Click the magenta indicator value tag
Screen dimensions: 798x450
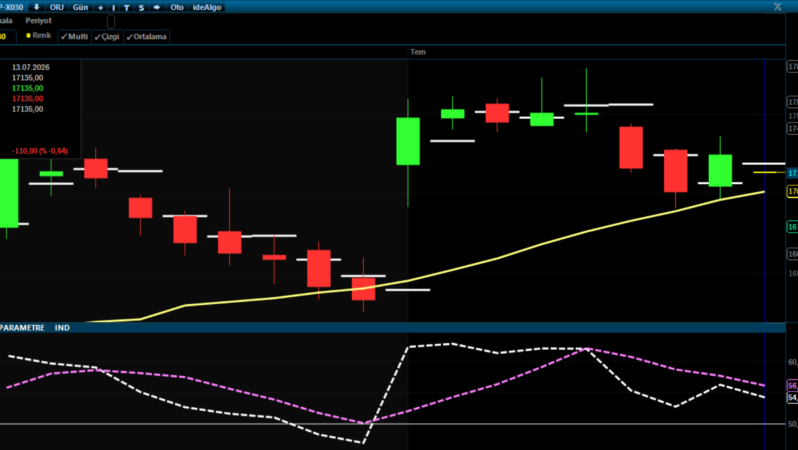[792, 385]
